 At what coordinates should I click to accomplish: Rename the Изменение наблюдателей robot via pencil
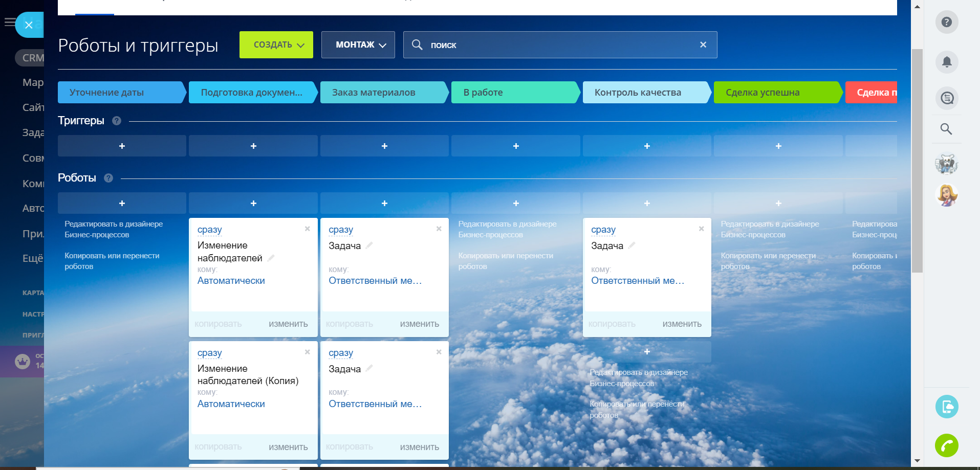(x=271, y=258)
